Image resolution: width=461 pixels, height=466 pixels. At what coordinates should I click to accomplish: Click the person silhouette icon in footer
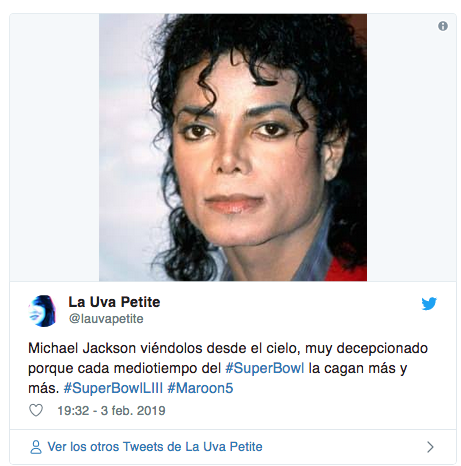(x=36, y=447)
